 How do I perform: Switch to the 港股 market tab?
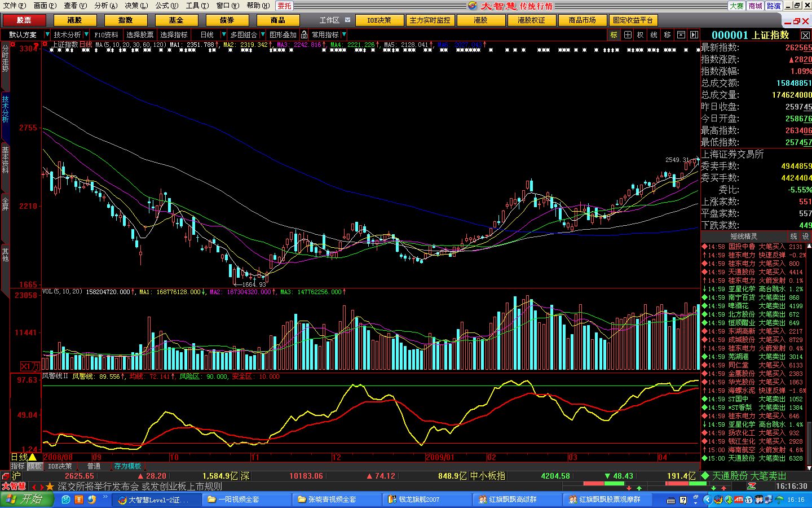pyautogui.click(x=74, y=20)
